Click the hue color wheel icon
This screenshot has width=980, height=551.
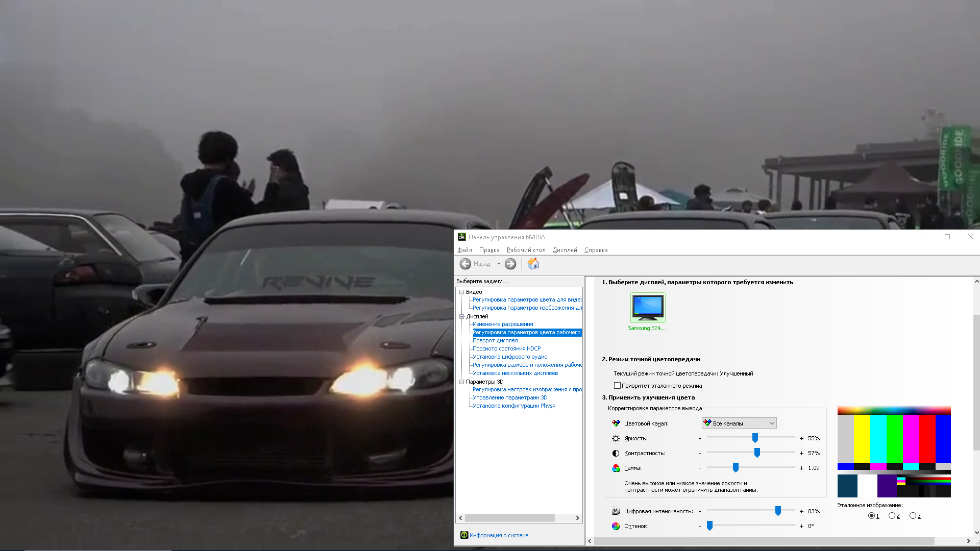[616, 526]
